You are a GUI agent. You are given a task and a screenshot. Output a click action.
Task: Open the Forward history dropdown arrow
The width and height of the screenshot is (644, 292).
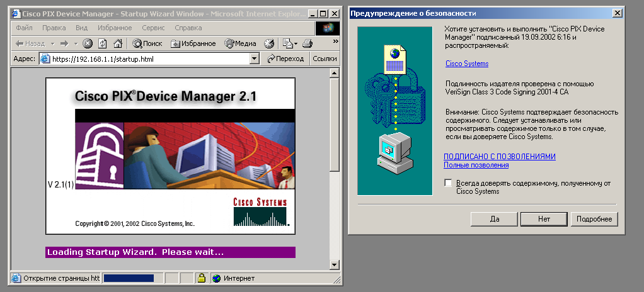tap(76, 43)
